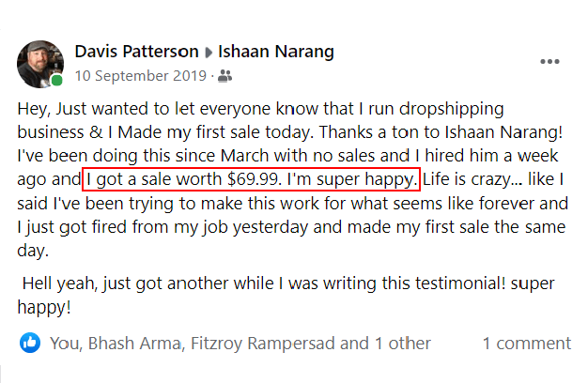View the 1 comment
Viewport: 588px width, 383px height.
[x=527, y=344]
